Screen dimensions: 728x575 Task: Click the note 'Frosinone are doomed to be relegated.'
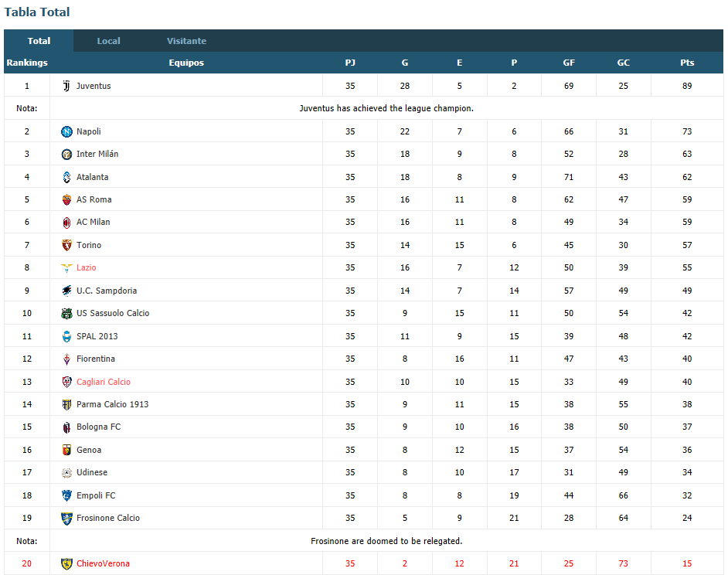pyautogui.click(x=386, y=541)
